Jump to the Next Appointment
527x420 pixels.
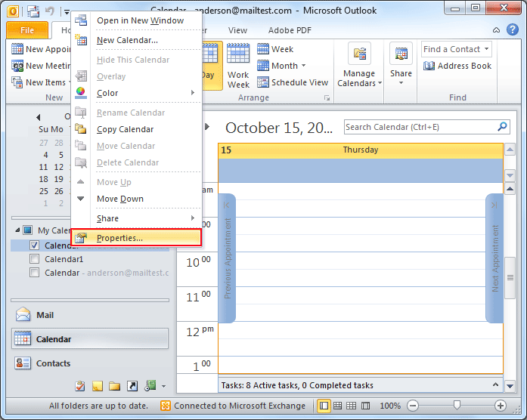click(x=494, y=258)
